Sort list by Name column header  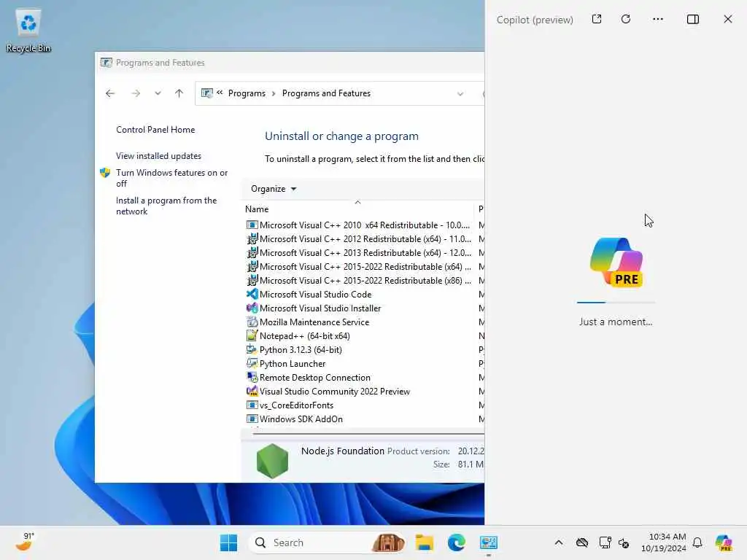pyautogui.click(x=257, y=209)
